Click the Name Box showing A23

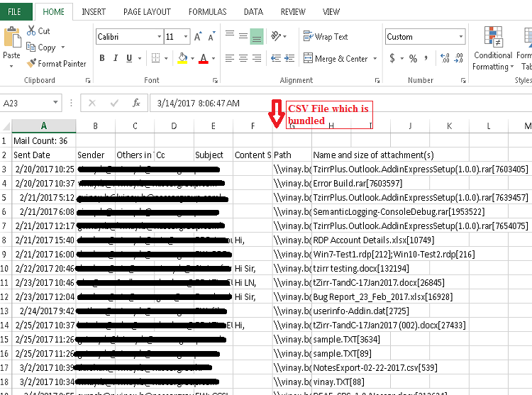point(35,104)
